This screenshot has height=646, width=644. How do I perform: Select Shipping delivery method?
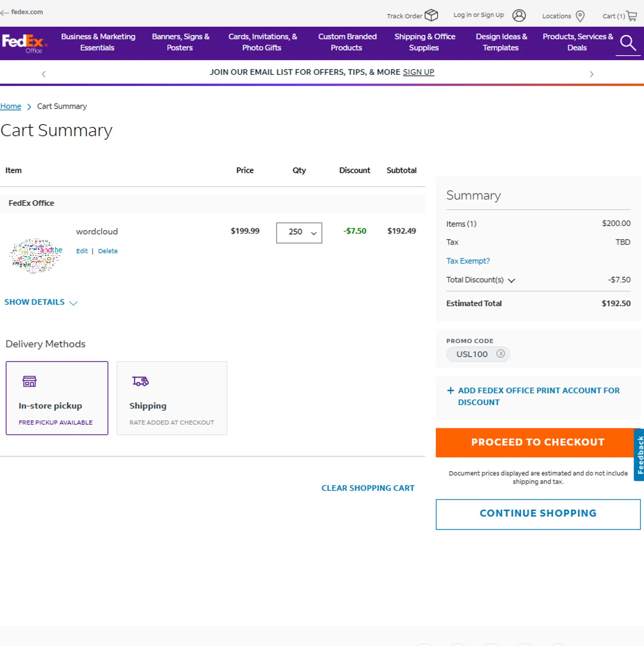point(171,398)
